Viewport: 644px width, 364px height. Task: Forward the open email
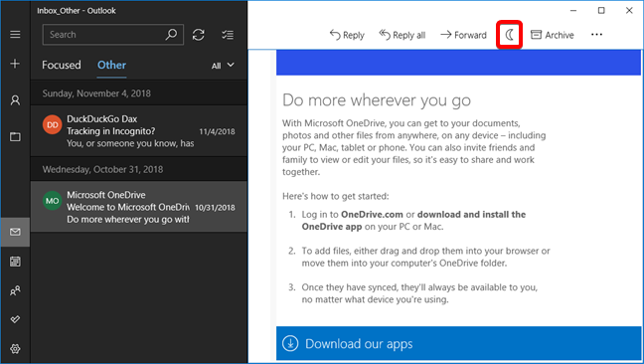click(x=463, y=35)
